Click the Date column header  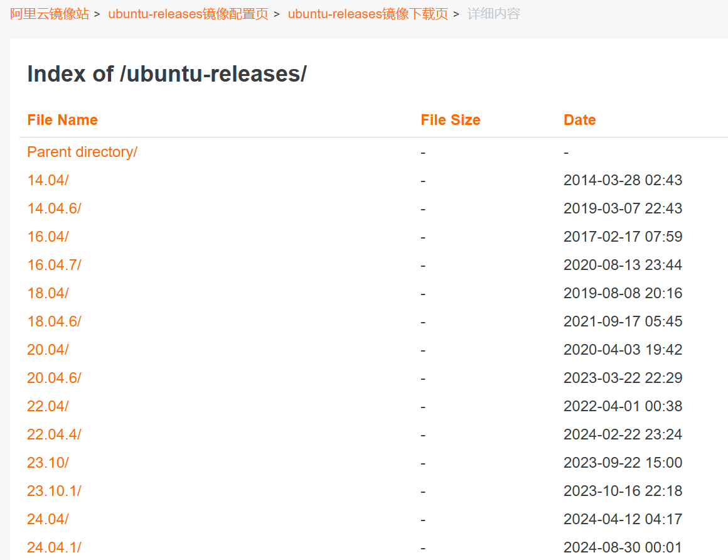[x=579, y=120]
